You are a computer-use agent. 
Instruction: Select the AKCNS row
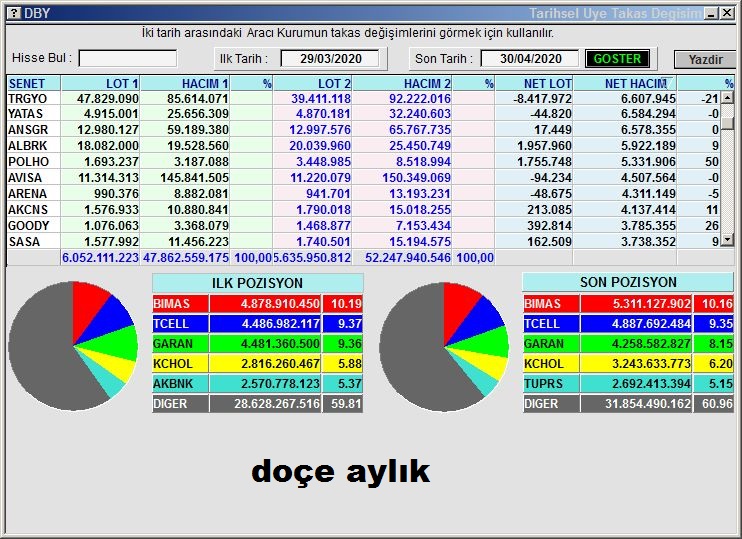coord(363,210)
